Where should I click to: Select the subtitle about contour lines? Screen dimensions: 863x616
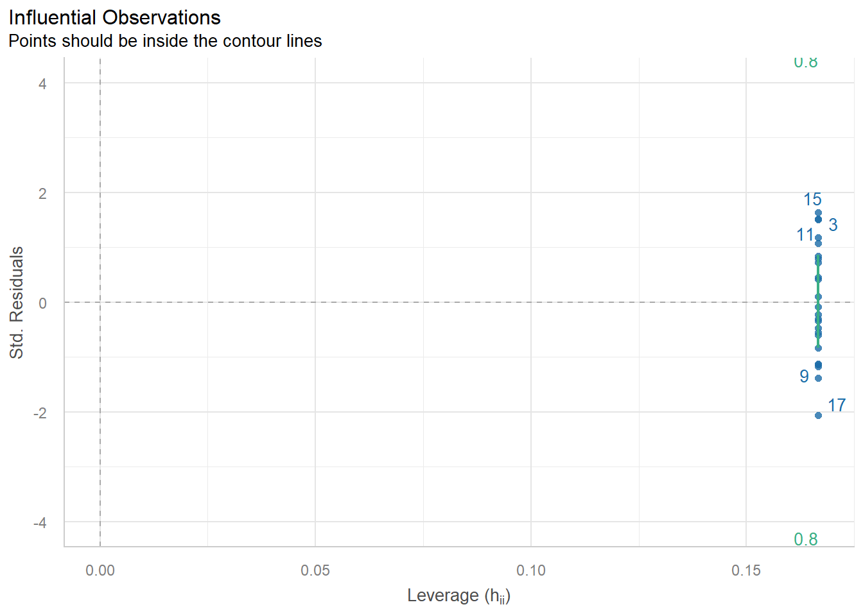(x=165, y=41)
